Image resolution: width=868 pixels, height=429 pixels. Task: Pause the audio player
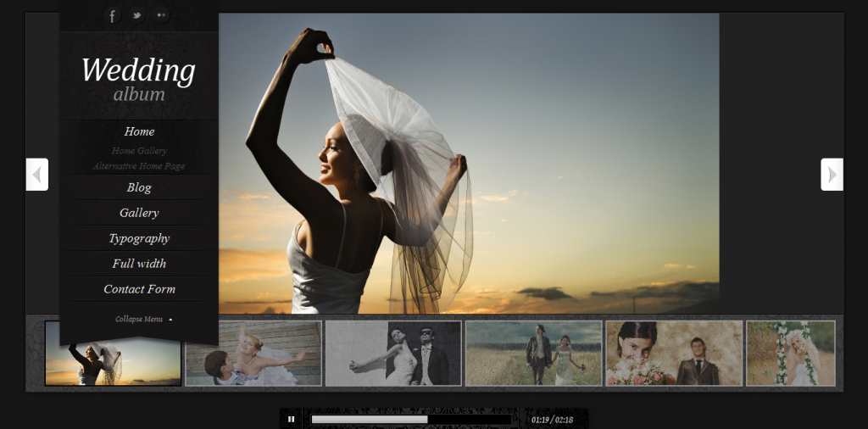click(291, 419)
